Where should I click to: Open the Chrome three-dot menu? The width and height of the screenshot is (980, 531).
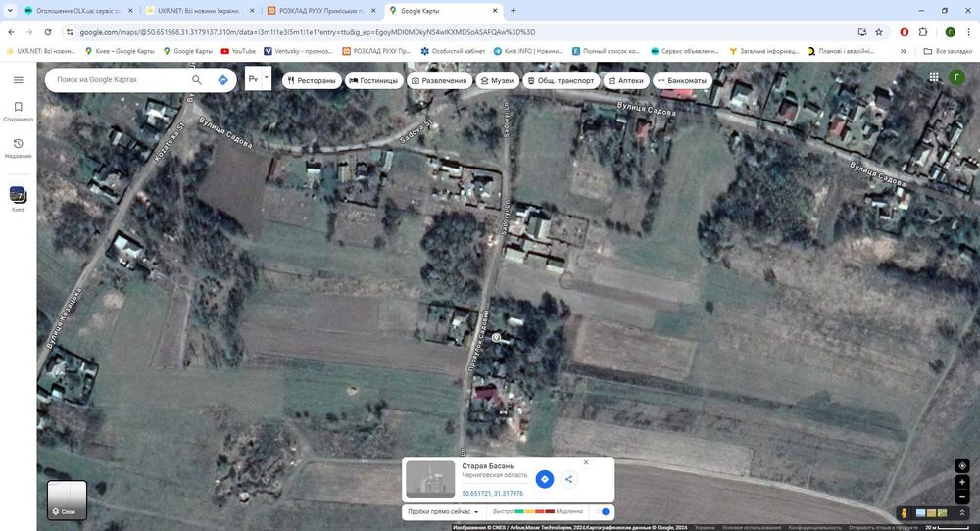[x=969, y=32]
